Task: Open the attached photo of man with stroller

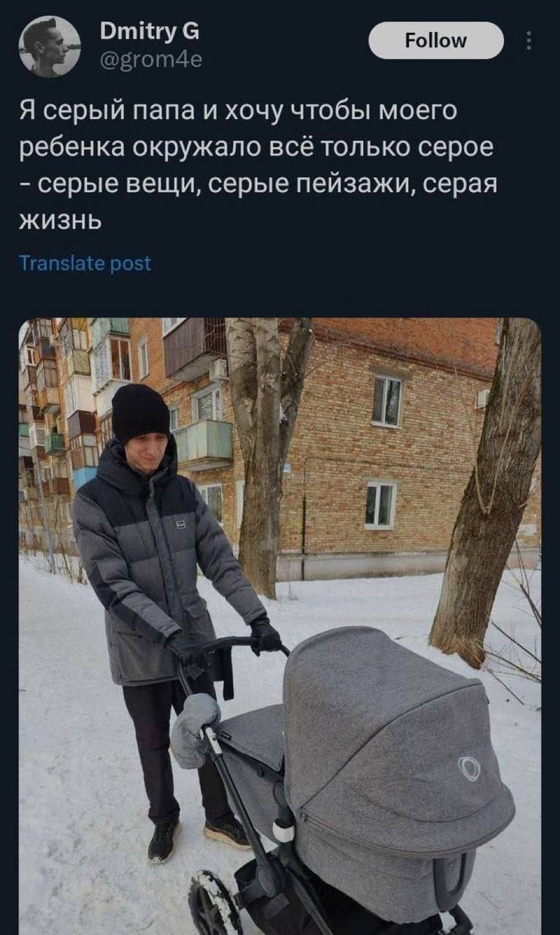Action: [x=280, y=626]
